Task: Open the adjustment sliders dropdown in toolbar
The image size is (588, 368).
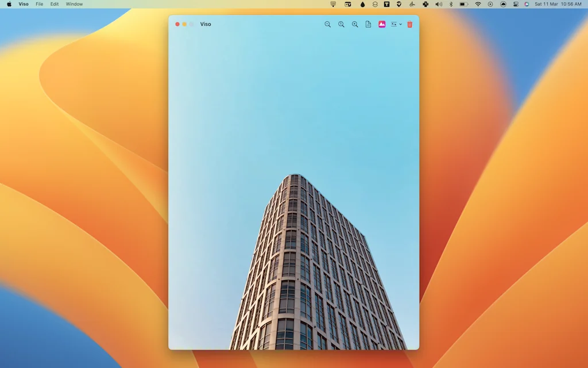Action: (x=396, y=24)
